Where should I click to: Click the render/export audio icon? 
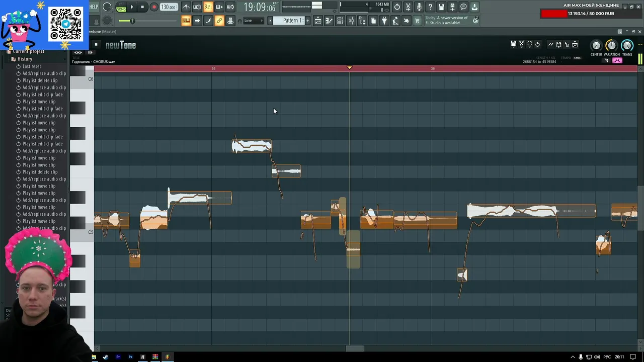click(x=452, y=7)
